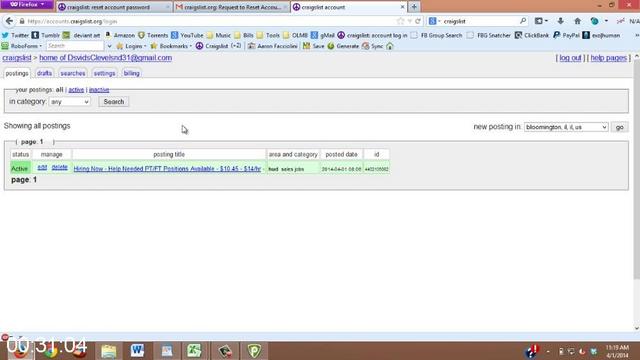Select the postings tab
Screen dimensions: 640x360
(17, 73)
